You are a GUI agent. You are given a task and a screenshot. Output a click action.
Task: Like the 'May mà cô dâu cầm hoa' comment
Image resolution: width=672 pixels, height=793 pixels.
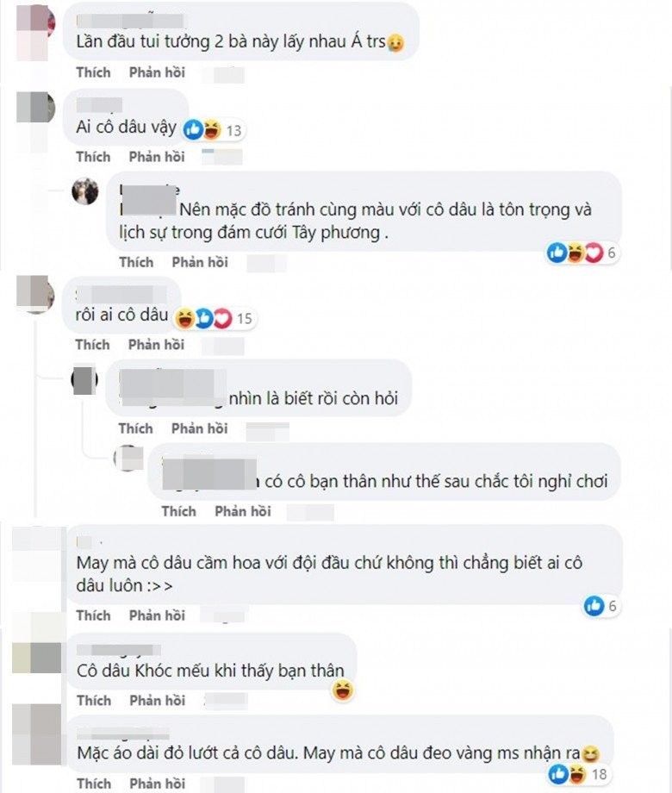click(94, 615)
